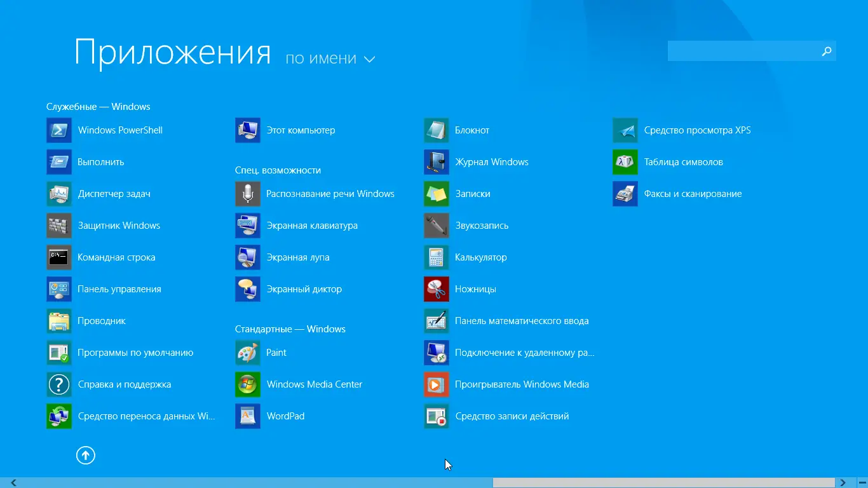Click the 'Windows Media Center' text label
This screenshot has height=488, width=868.
[315, 384]
